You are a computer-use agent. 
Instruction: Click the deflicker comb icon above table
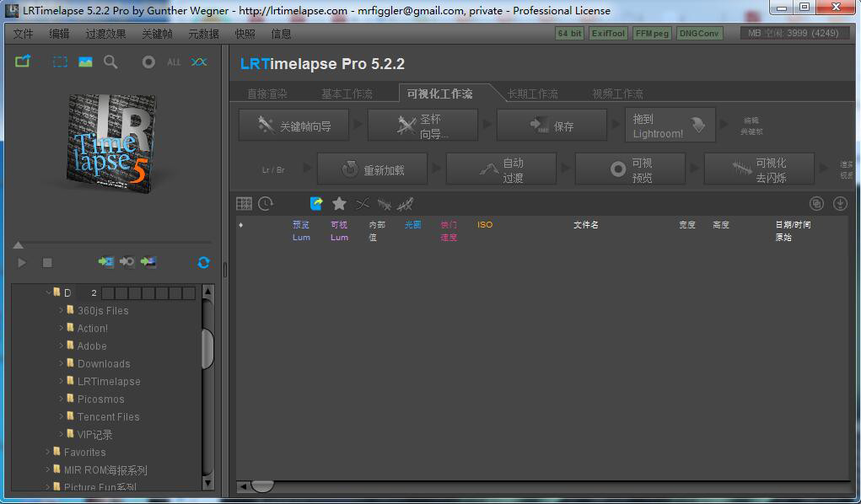point(385,205)
